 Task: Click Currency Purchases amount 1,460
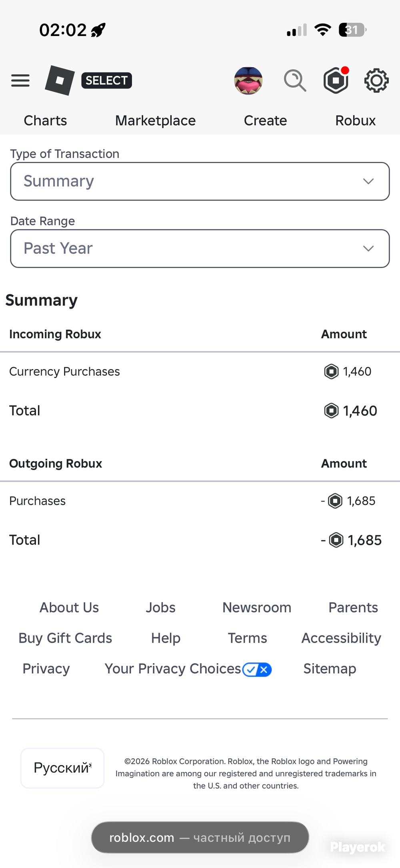point(357,372)
